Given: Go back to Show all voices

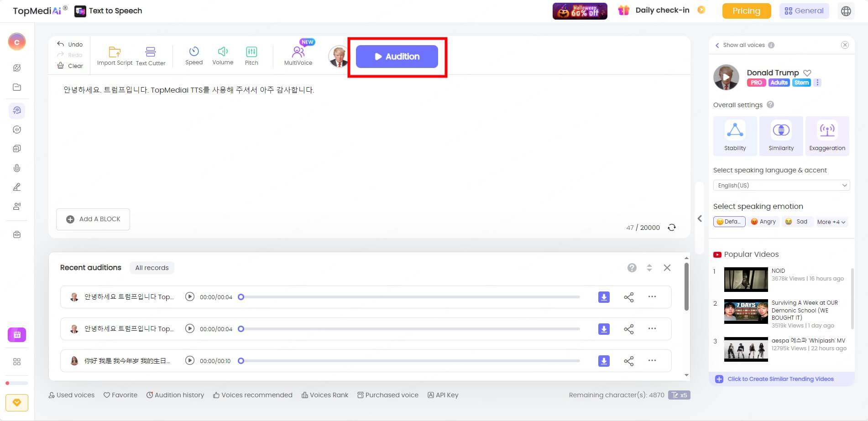Looking at the screenshot, I should [740, 45].
